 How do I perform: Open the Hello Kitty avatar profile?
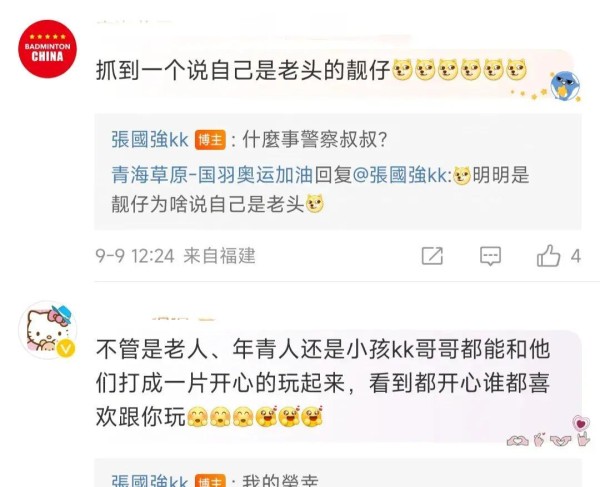pos(47,330)
